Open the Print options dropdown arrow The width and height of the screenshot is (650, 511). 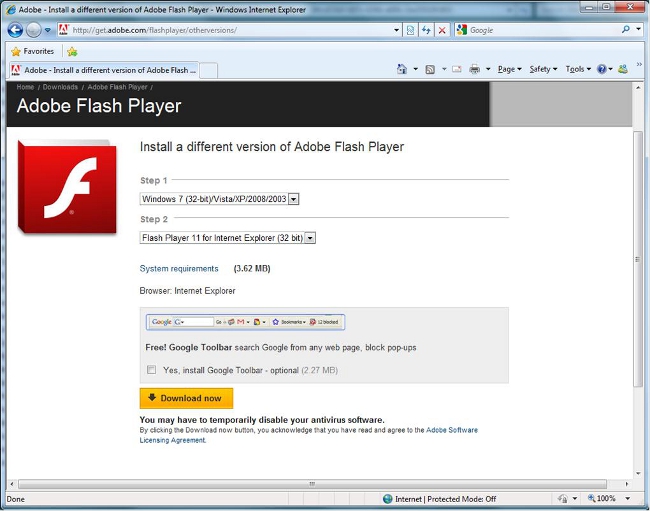pyautogui.click(x=488, y=69)
